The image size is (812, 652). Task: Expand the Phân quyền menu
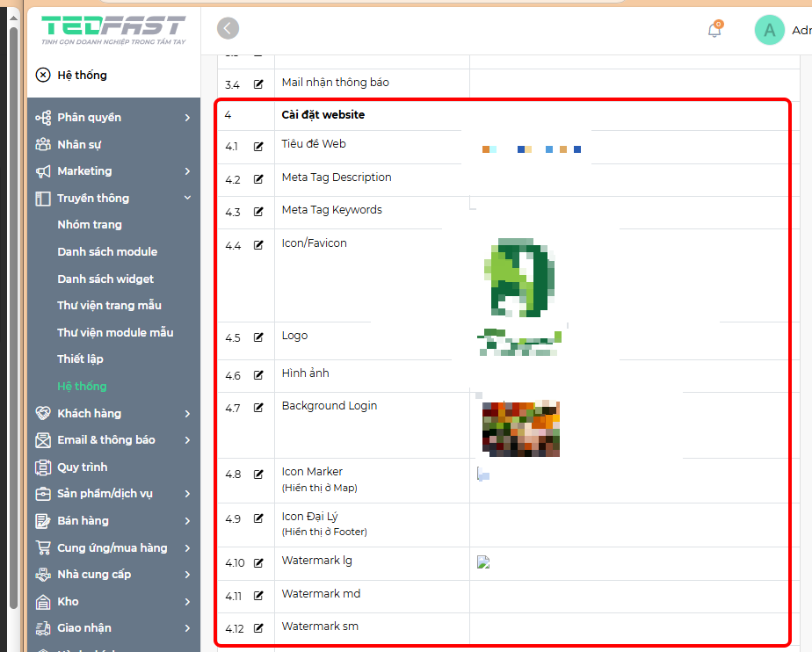click(x=187, y=118)
